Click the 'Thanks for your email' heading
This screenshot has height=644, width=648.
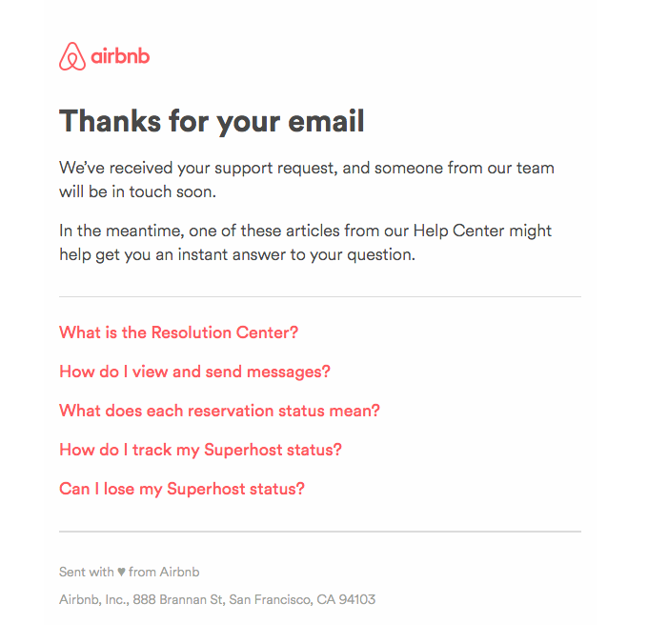pyautogui.click(x=212, y=122)
